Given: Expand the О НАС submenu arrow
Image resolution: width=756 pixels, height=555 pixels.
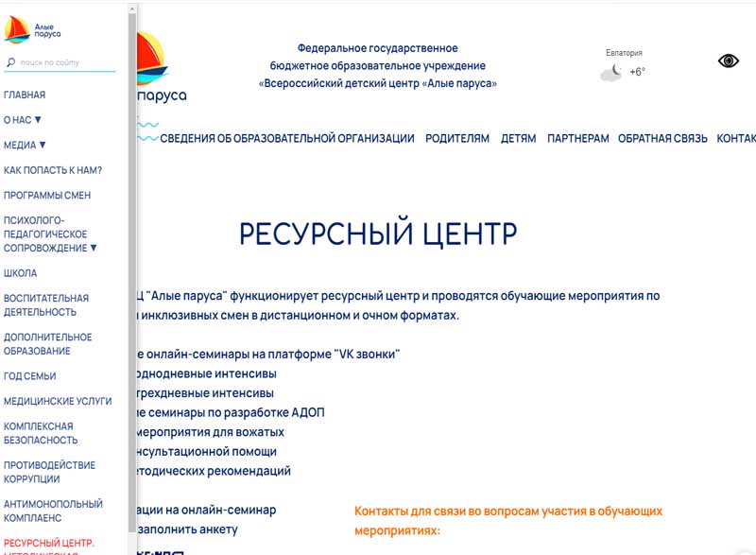Looking at the screenshot, I should tap(38, 119).
